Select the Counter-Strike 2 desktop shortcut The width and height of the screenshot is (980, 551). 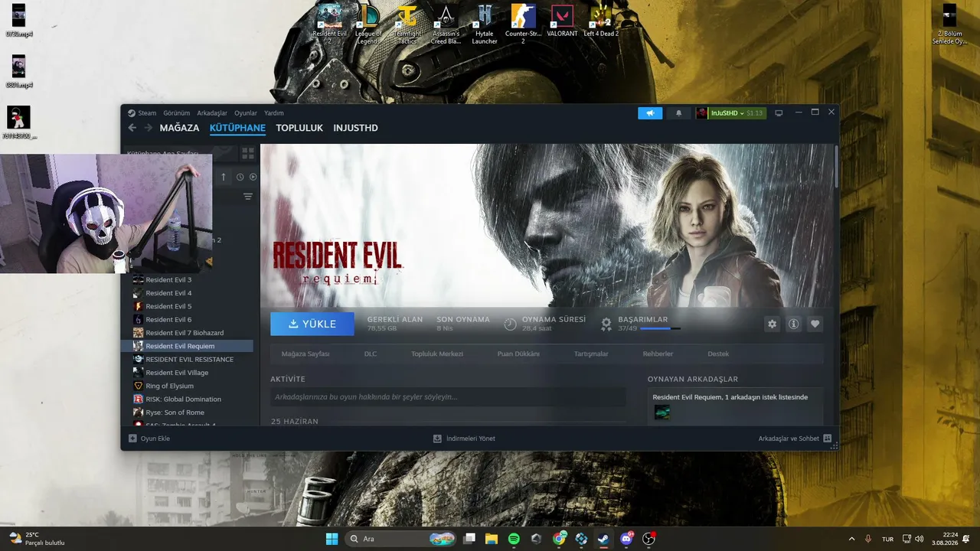523,24
